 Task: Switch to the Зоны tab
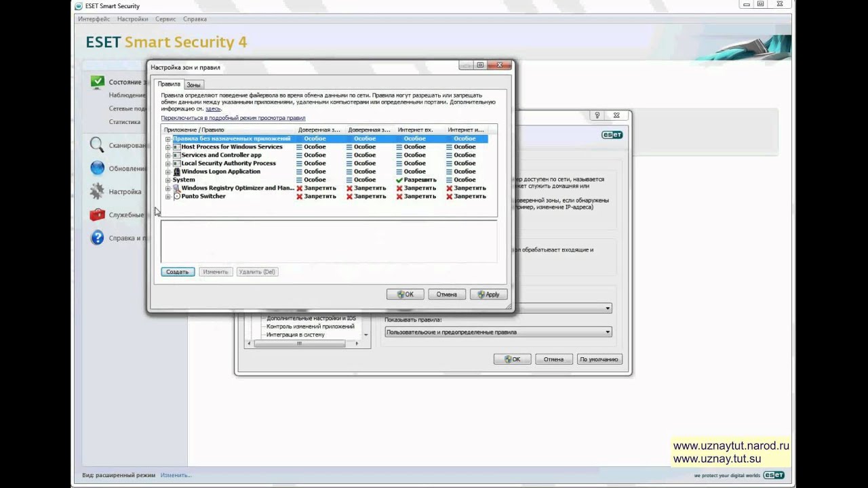(193, 85)
